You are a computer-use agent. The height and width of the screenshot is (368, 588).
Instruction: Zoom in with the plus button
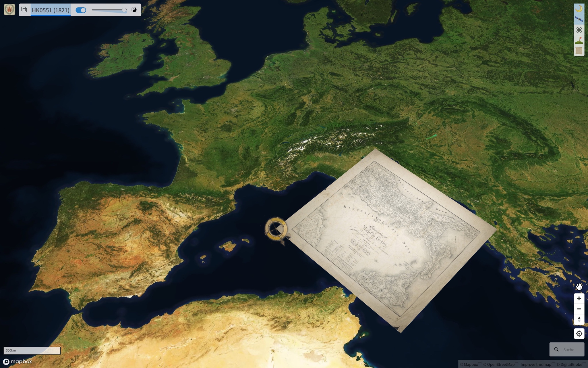point(579,298)
